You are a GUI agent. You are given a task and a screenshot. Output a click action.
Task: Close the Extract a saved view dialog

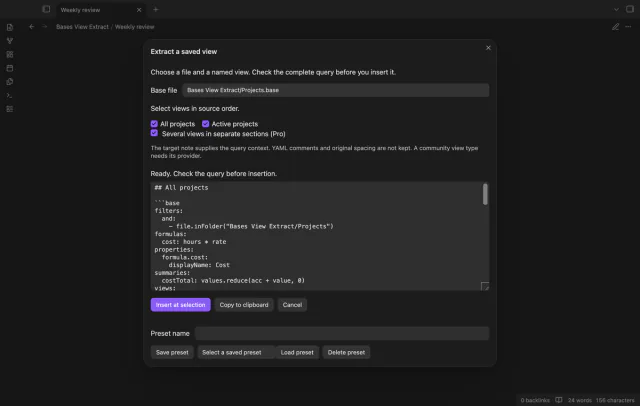pos(488,48)
